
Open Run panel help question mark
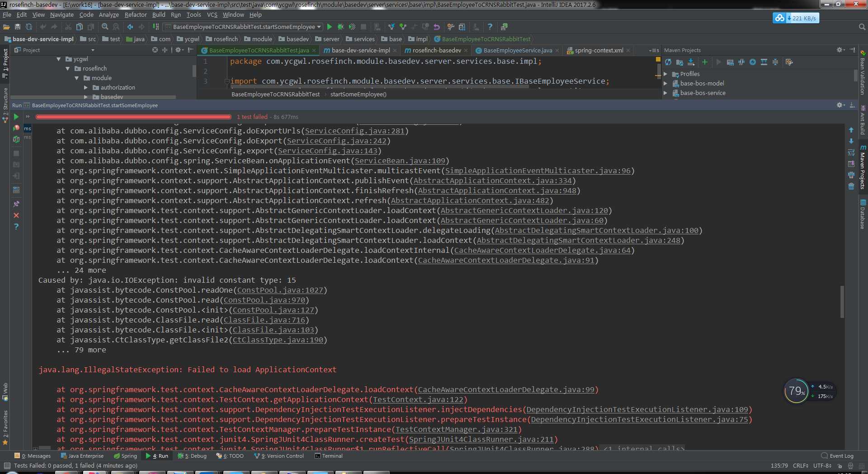click(16, 227)
